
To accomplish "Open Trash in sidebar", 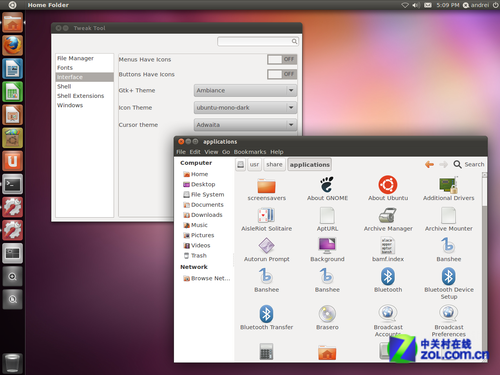I will coord(195,256).
